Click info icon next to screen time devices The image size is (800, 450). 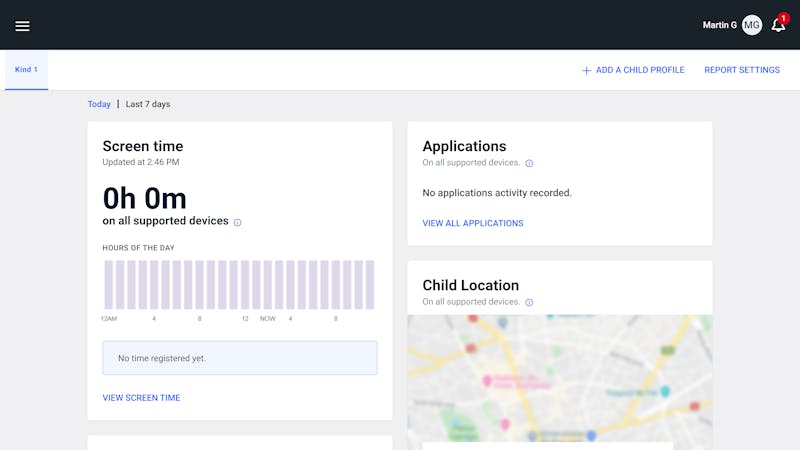point(237,222)
